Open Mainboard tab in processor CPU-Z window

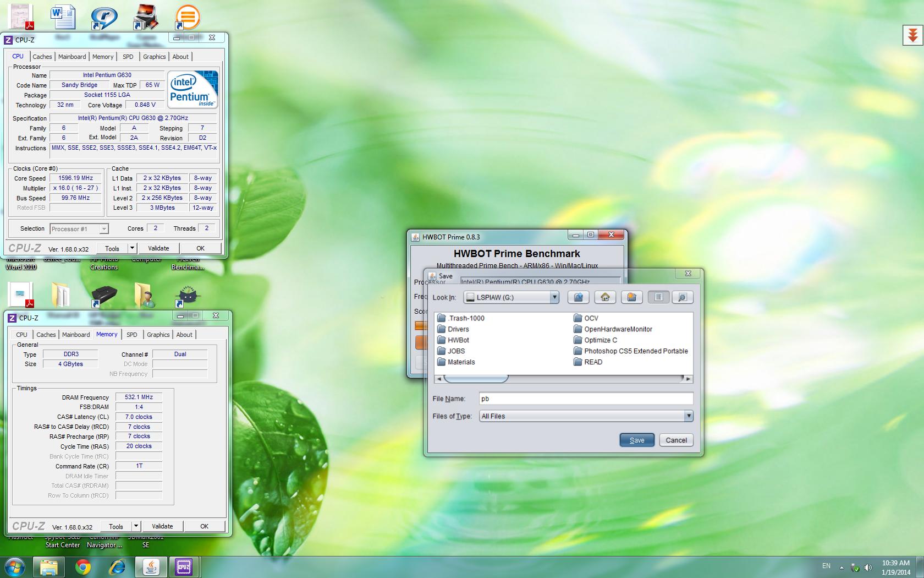[x=72, y=57]
